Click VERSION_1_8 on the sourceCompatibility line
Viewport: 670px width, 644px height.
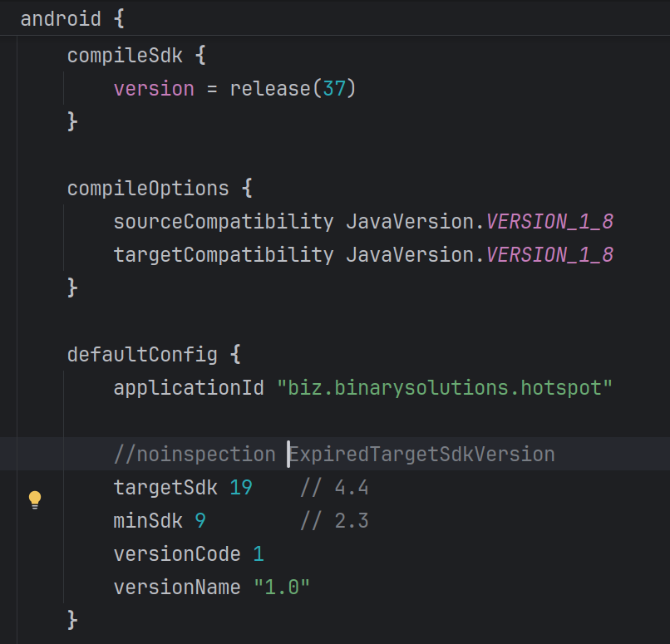550,222
